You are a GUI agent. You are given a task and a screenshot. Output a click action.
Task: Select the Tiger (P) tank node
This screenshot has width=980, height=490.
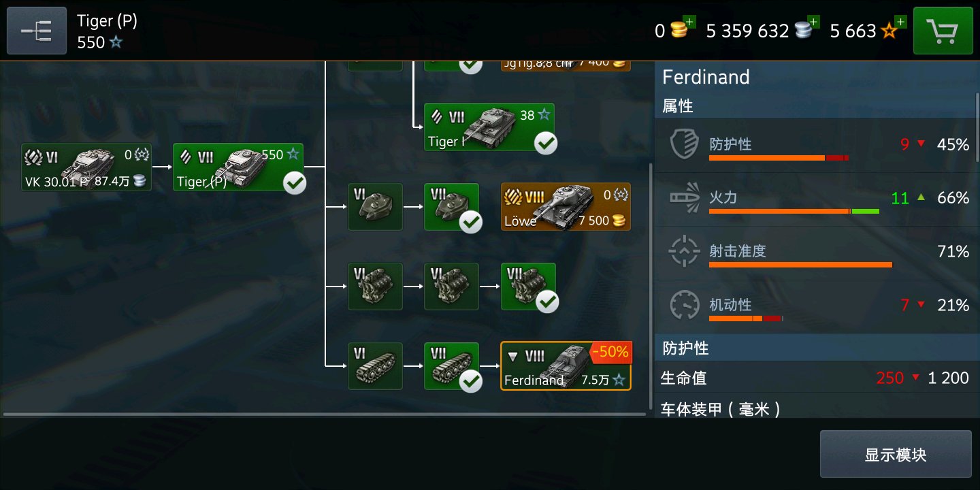click(x=238, y=167)
